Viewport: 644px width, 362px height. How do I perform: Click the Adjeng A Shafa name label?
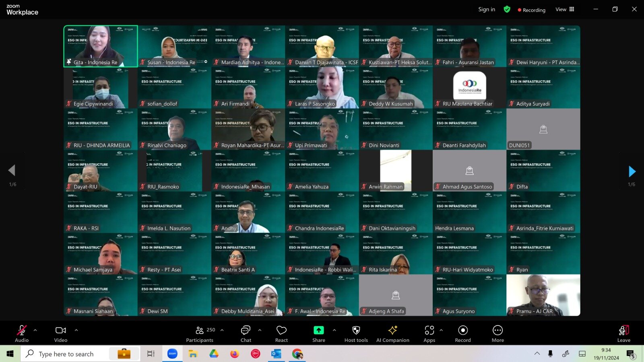[x=386, y=311]
